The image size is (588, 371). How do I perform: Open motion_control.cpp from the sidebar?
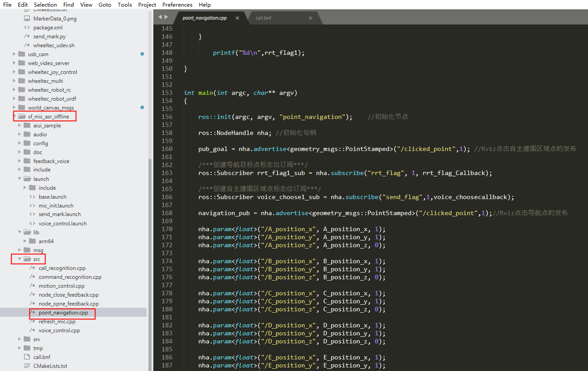point(61,286)
